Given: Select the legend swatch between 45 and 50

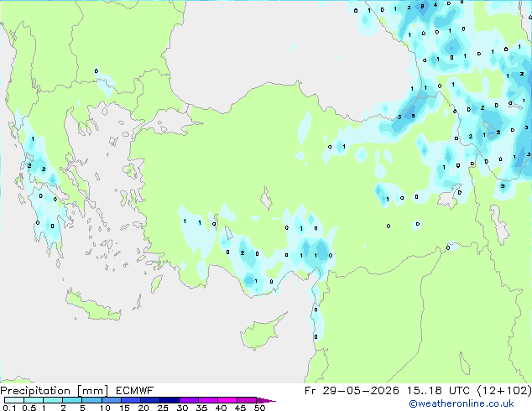Looking at the screenshot, I should 247,400.
